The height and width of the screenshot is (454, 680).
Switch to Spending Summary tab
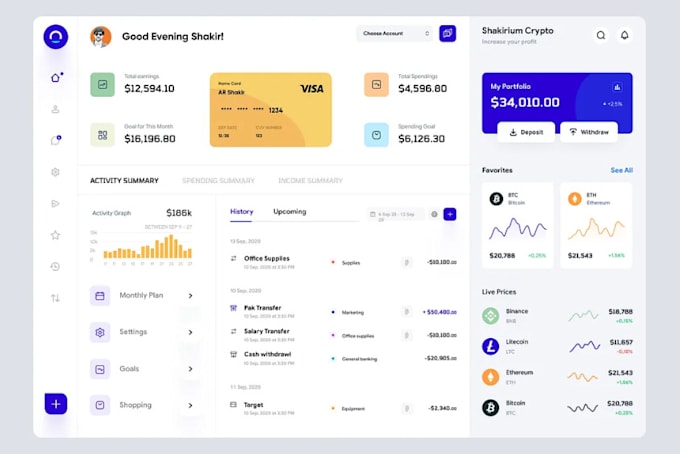218,180
